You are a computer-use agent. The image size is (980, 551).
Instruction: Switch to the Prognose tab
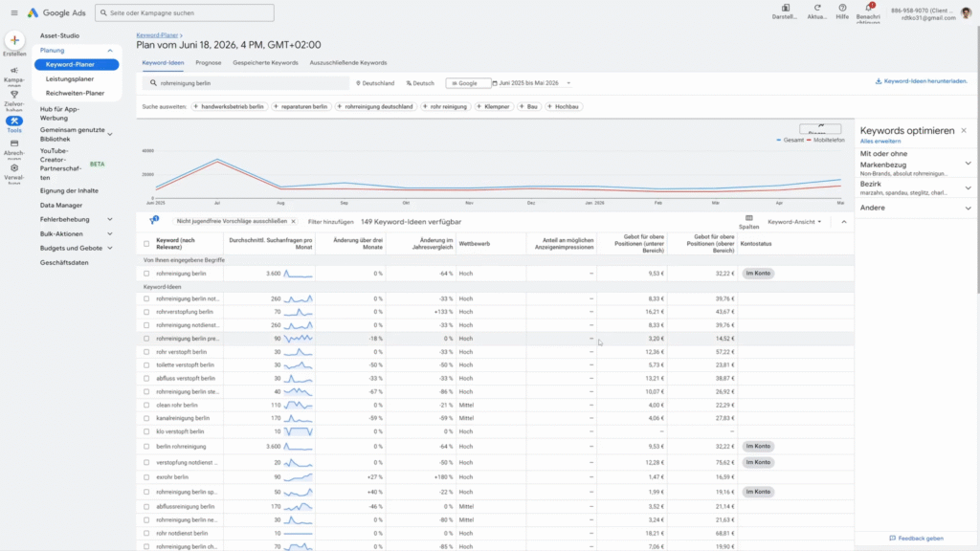click(x=208, y=62)
